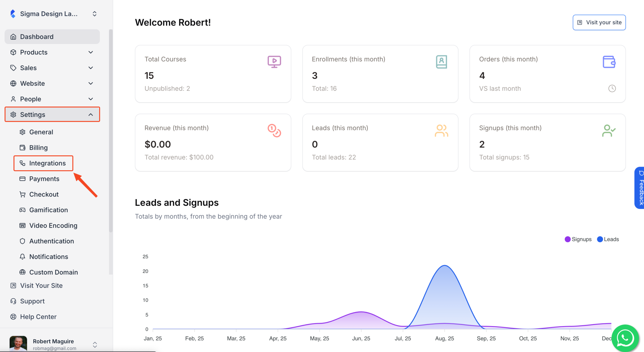
Task: Toggle the Leads legend blue dot
Action: coord(600,239)
